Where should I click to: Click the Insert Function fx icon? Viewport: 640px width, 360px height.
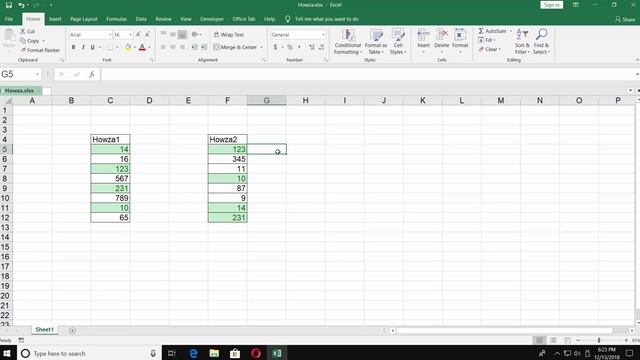pos(92,74)
